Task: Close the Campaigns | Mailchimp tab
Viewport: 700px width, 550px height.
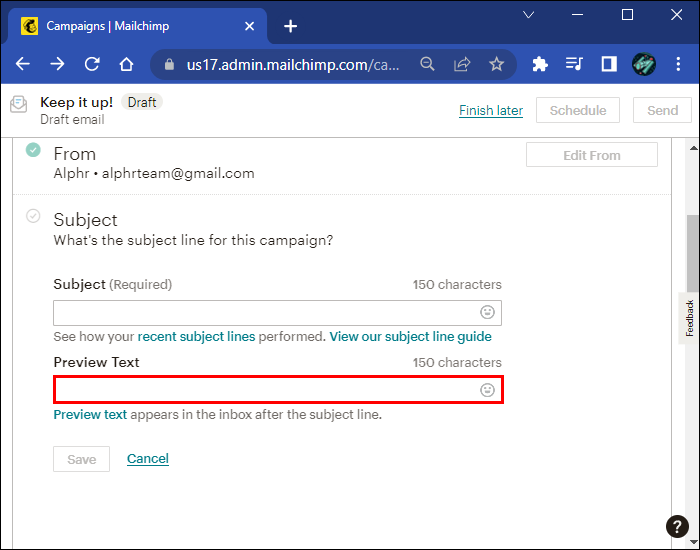Action: coord(250,26)
